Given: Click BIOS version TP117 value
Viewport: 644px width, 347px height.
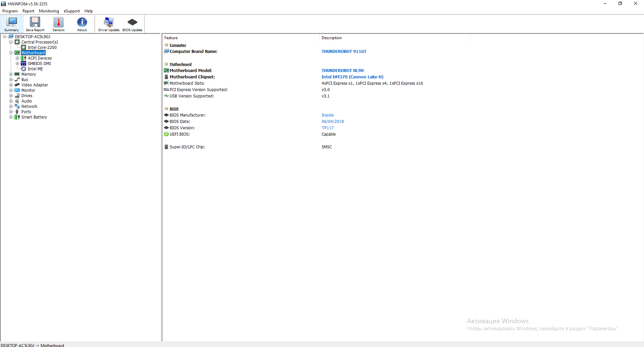Looking at the screenshot, I should tap(328, 128).
